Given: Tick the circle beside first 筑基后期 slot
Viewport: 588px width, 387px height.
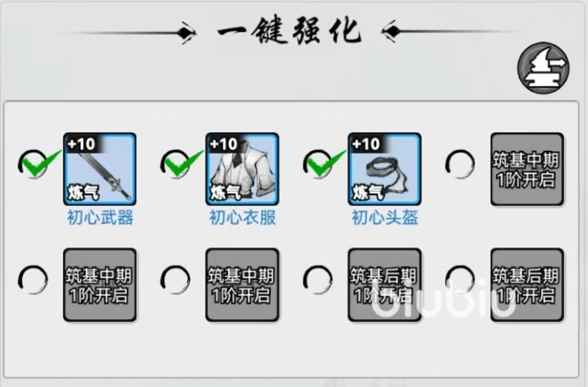Looking at the screenshot, I should coord(318,280).
